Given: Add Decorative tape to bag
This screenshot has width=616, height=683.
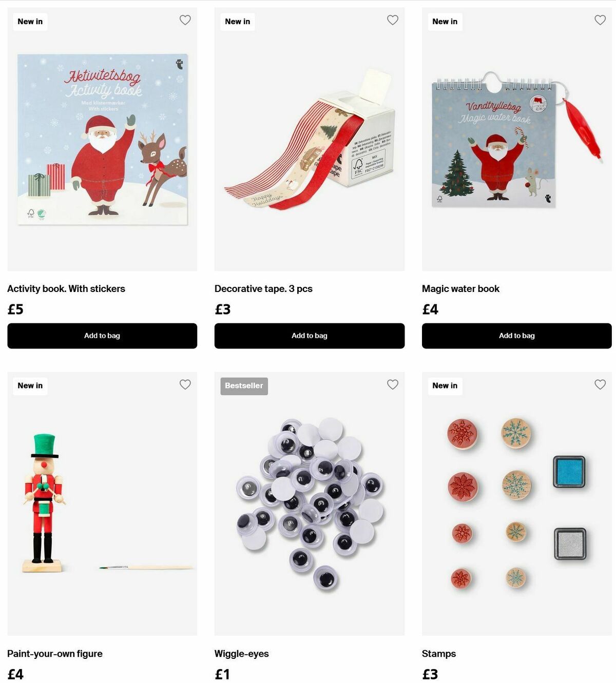Looking at the screenshot, I should pyautogui.click(x=310, y=336).
